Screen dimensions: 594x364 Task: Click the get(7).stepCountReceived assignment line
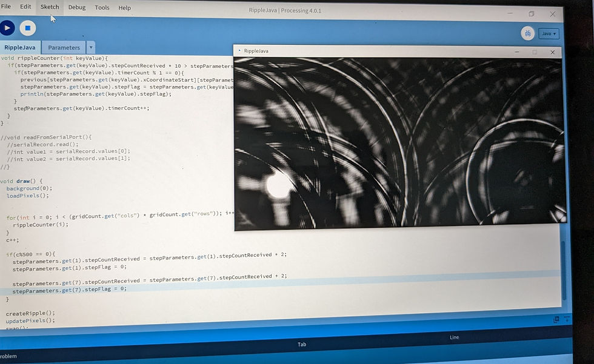(x=150, y=280)
